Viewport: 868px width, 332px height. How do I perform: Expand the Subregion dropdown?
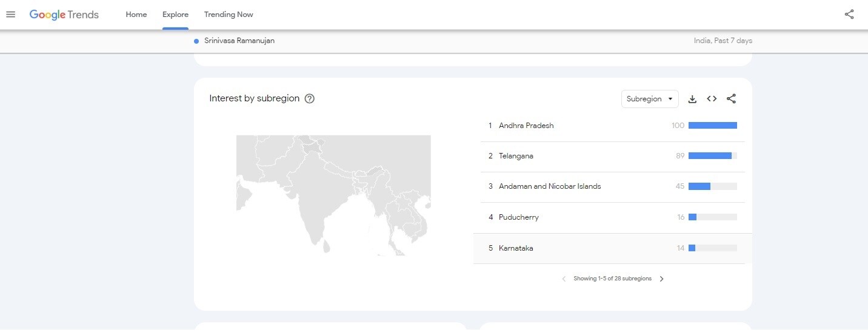649,99
